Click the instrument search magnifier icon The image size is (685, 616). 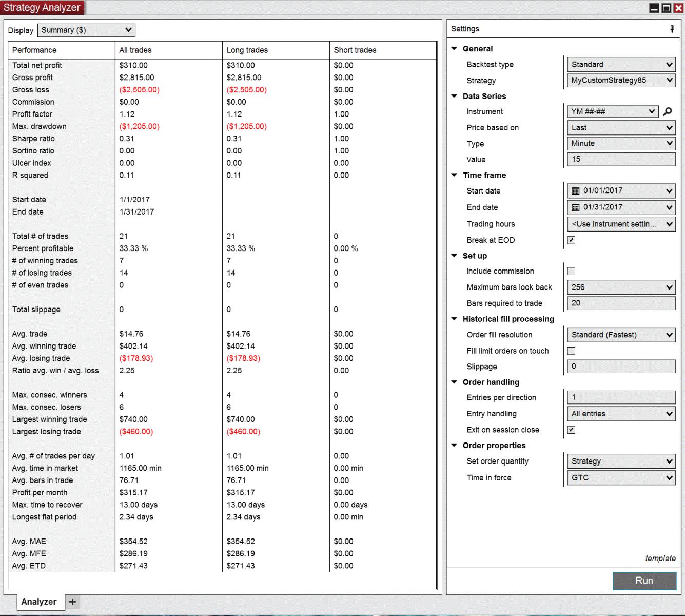pos(668,111)
